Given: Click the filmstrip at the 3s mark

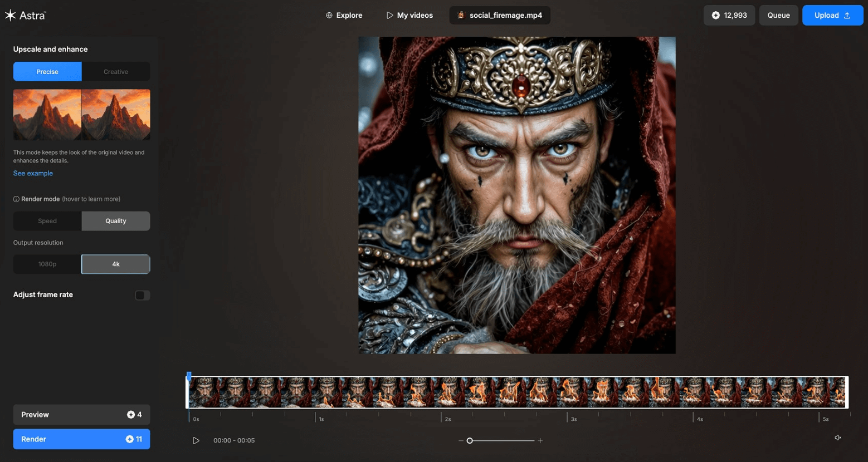Looking at the screenshot, I should (568, 392).
